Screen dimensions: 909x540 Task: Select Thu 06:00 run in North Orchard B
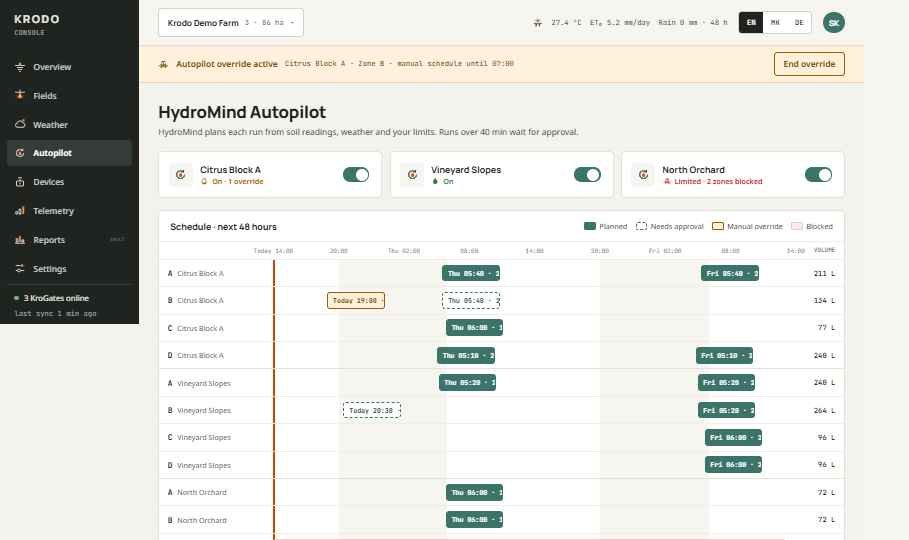pos(474,520)
